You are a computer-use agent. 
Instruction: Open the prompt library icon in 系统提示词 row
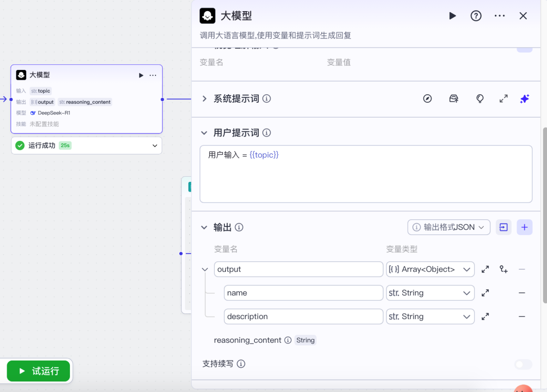[x=453, y=99]
